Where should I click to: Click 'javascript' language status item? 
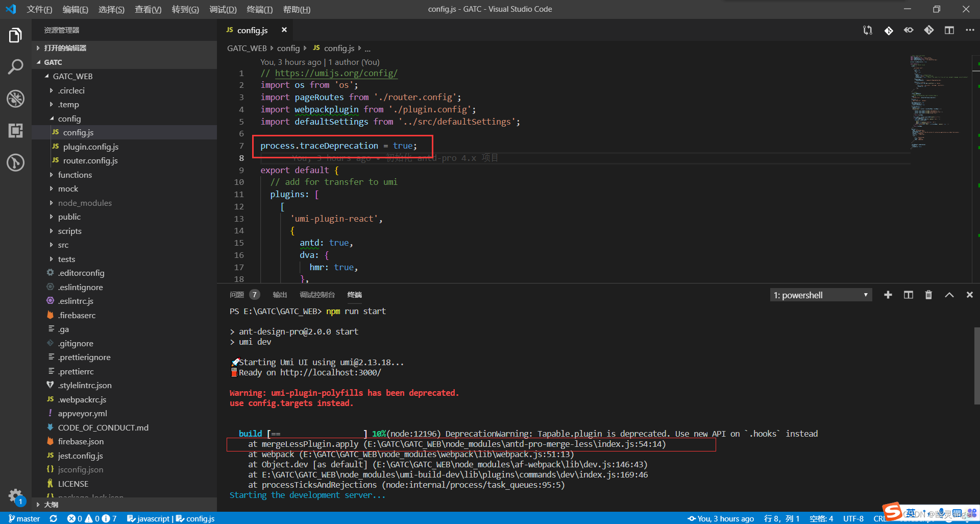[x=148, y=518]
